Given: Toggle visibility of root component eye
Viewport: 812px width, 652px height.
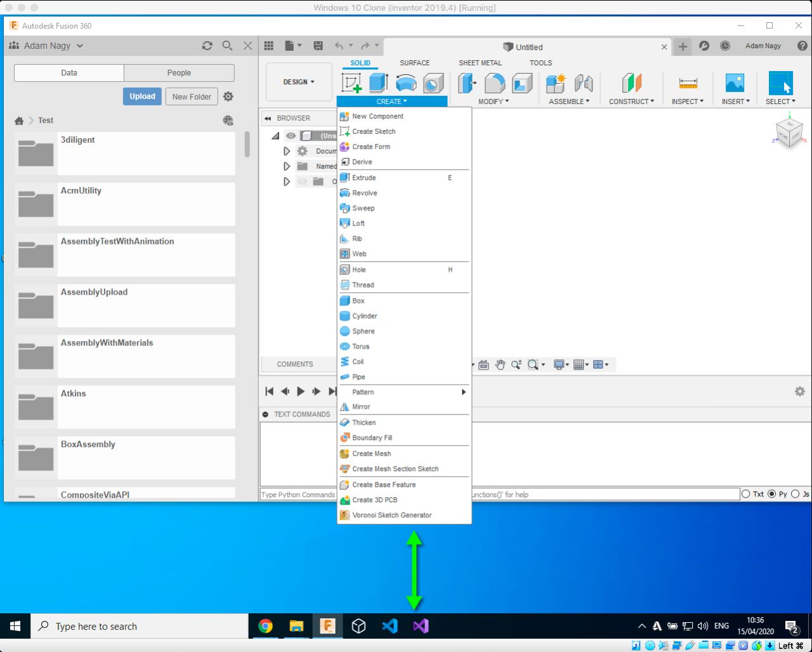Looking at the screenshot, I should coord(291,136).
